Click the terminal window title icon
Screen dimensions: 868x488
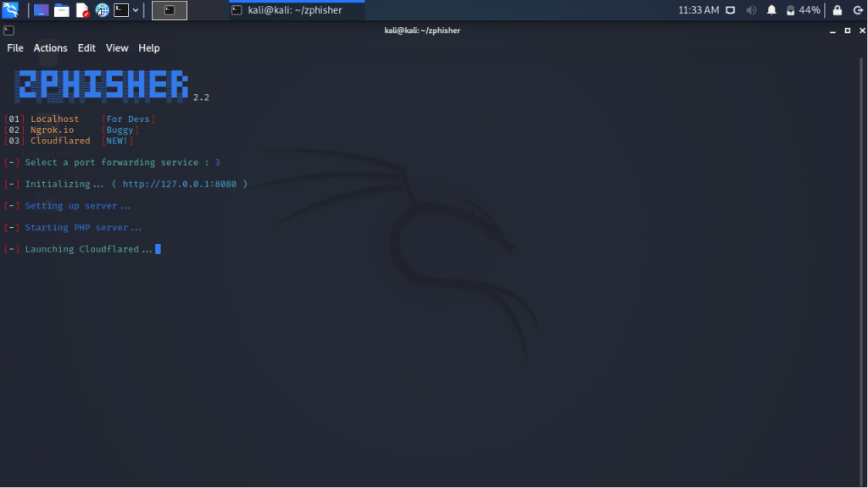[8, 30]
